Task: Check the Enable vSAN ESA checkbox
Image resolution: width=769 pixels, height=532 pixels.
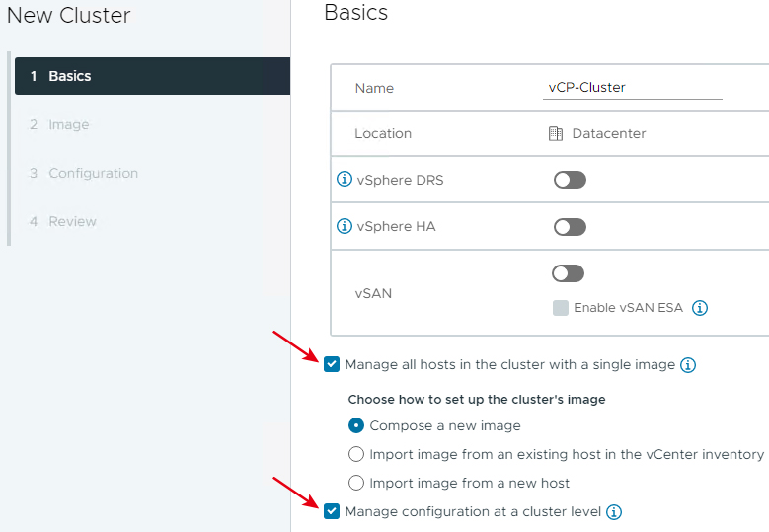Action: point(560,308)
